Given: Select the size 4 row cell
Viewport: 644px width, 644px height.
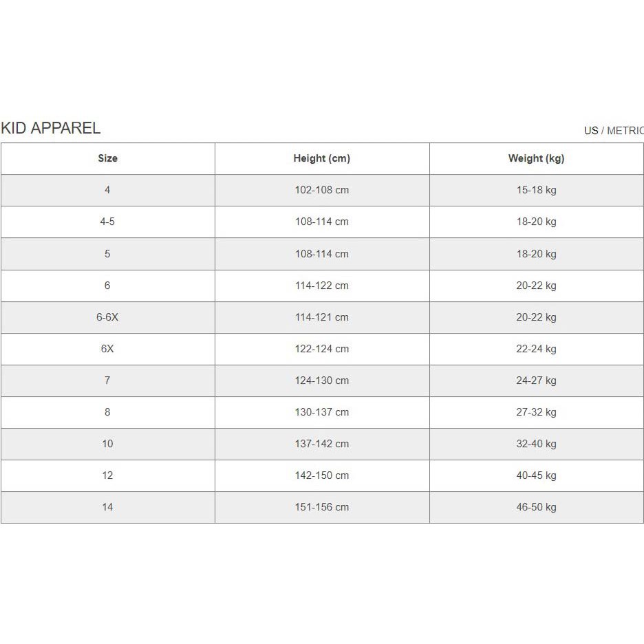Looking at the screenshot, I should click(107, 190).
